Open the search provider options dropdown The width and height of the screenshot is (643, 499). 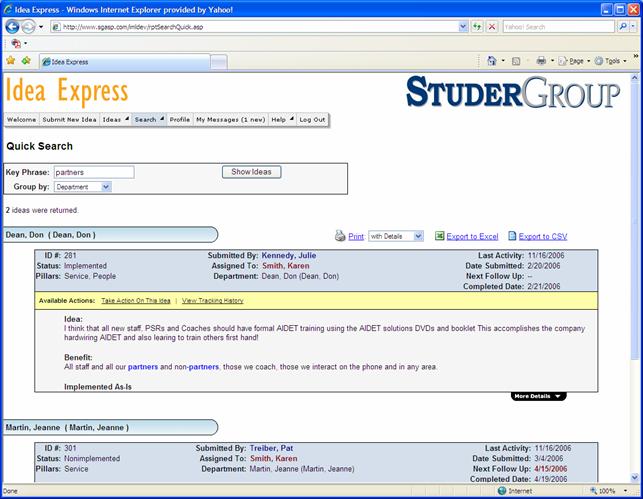[633, 27]
